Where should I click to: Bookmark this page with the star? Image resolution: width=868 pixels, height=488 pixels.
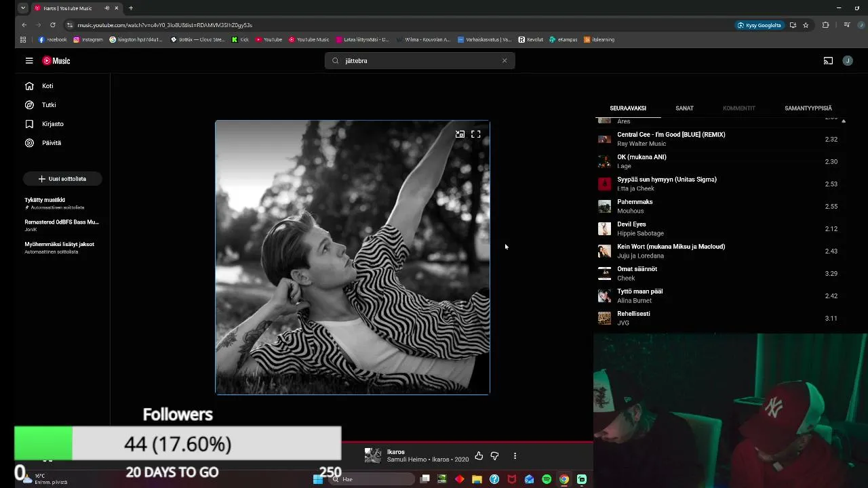(806, 25)
